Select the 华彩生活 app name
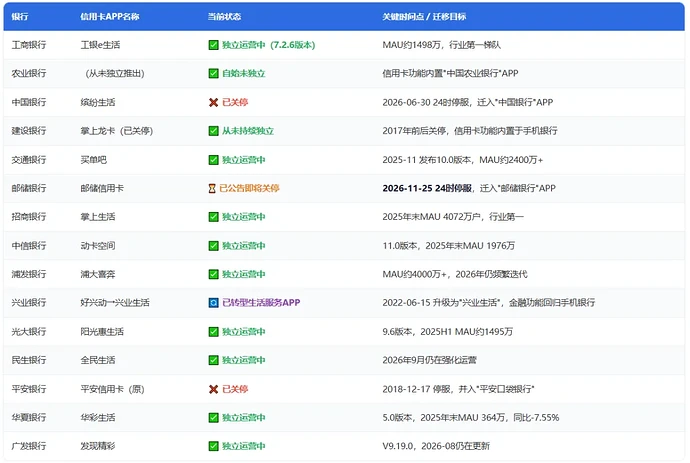The image size is (690, 463). [x=98, y=418]
